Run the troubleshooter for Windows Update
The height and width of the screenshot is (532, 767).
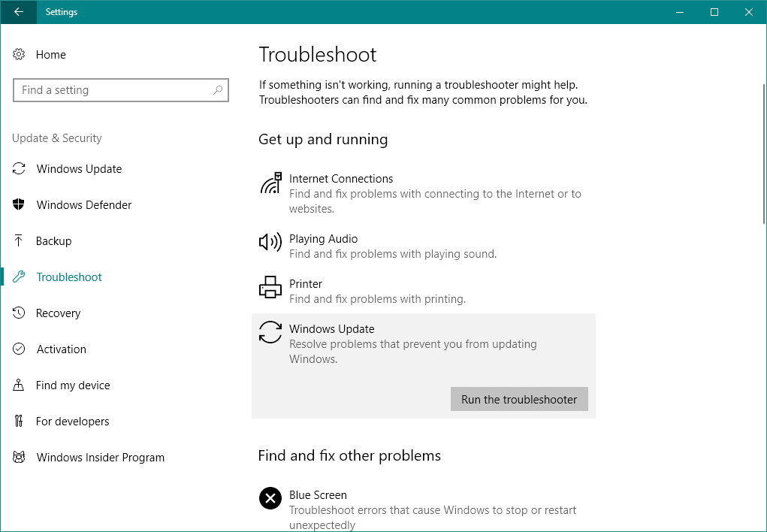519,399
